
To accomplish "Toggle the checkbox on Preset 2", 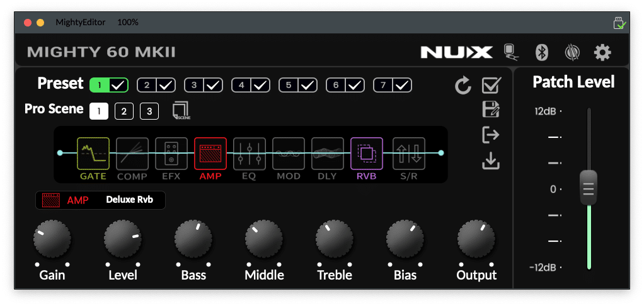I will pyautogui.click(x=166, y=85).
